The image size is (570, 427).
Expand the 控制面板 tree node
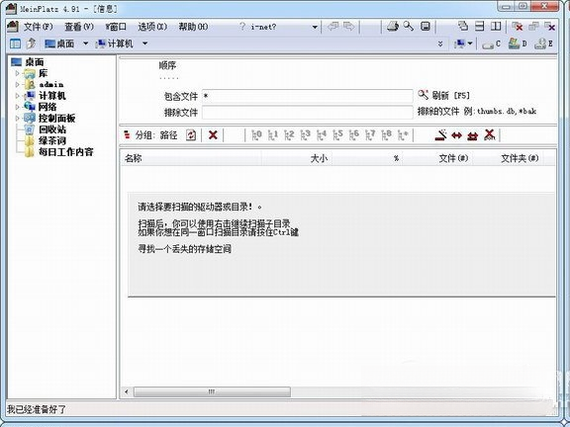click(17, 118)
